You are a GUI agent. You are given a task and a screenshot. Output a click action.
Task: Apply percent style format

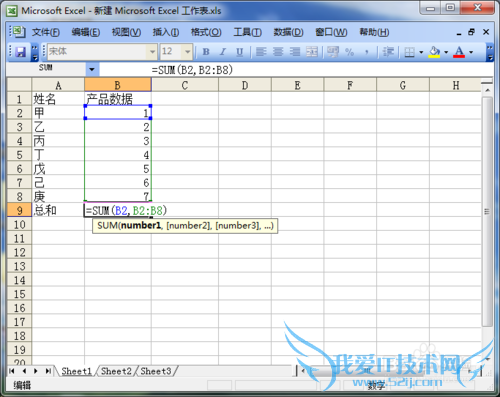pyautogui.click(x=349, y=52)
